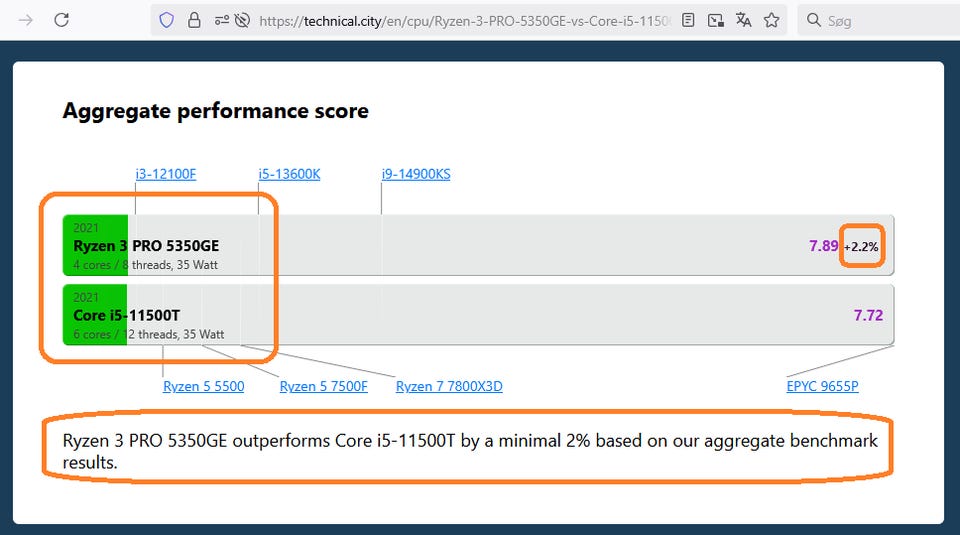Select the 7.89 score value
The width and height of the screenshot is (960, 535).
[x=823, y=246]
